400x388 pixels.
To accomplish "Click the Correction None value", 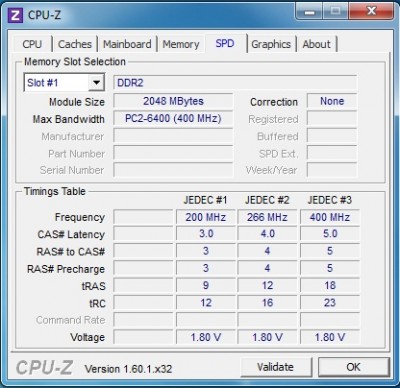I will (332, 101).
